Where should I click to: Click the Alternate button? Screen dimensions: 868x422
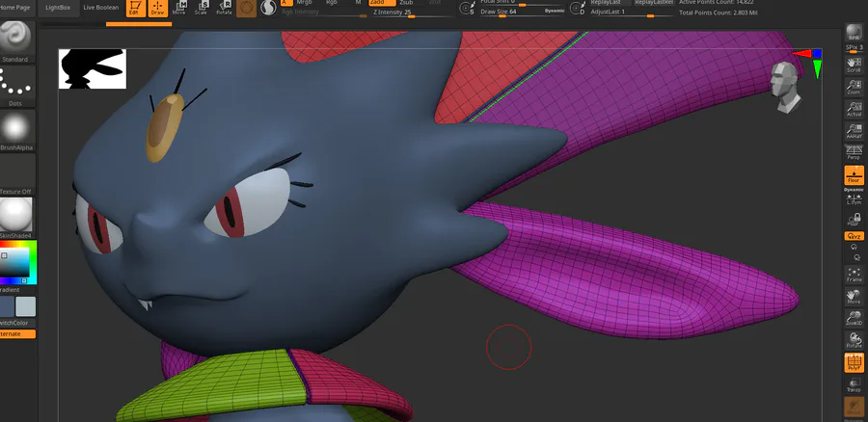16,334
